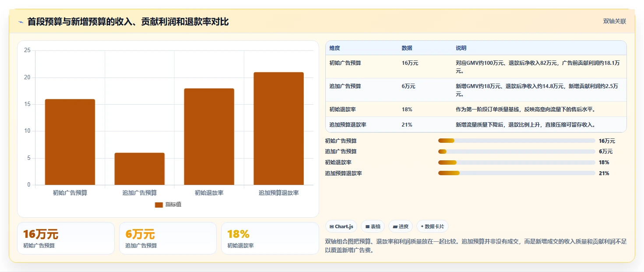Open the 6万元 追加广告预算 data card
The height and width of the screenshot is (272, 644).
coord(168,238)
